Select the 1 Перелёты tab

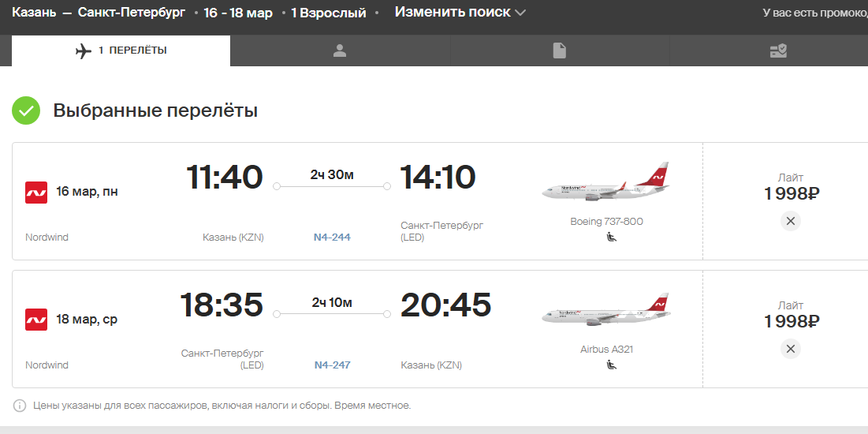[121, 51]
